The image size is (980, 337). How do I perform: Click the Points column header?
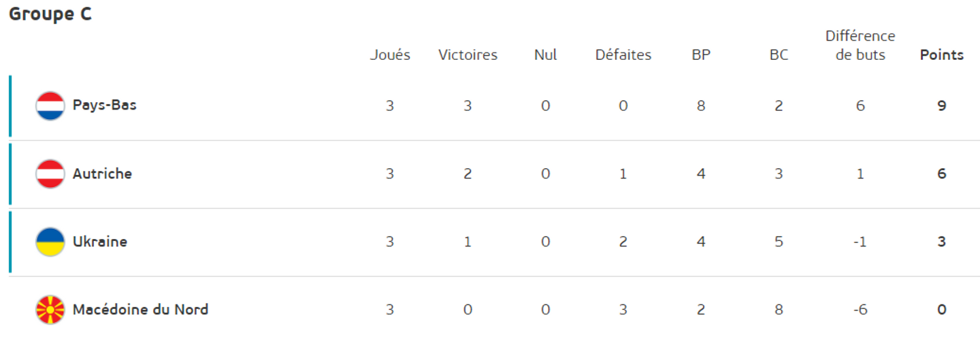(x=942, y=55)
